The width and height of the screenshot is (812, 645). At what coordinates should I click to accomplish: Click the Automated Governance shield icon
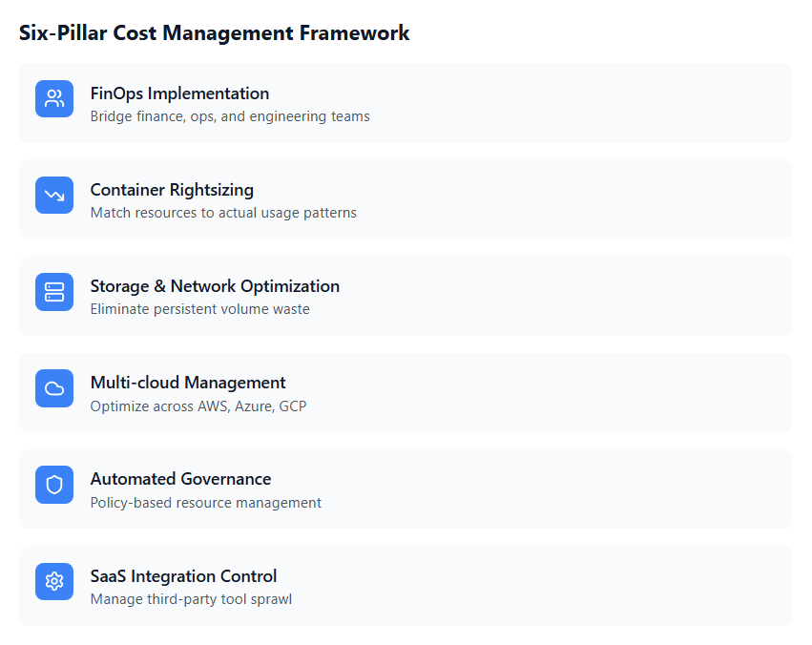tap(54, 485)
